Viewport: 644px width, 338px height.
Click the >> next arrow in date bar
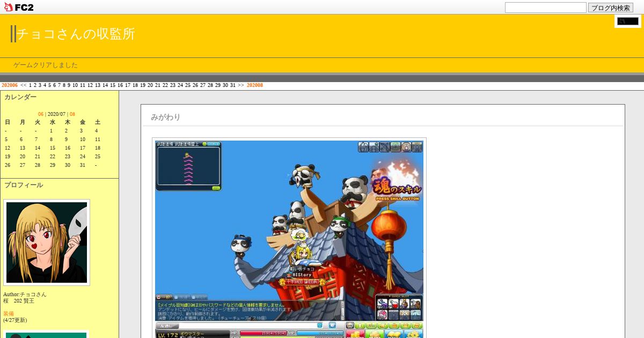[241, 85]
